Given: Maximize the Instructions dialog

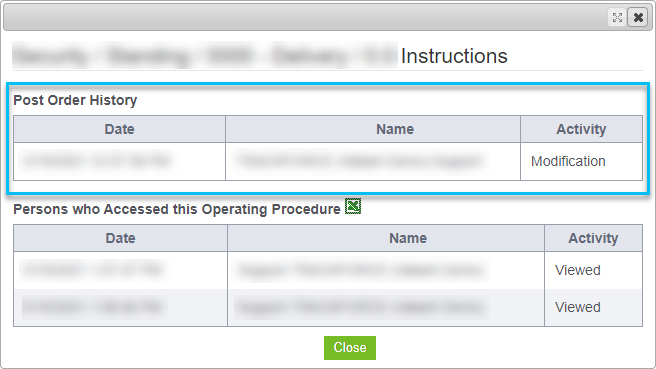Looking at the screenshot, I should (x=617, y=18).
